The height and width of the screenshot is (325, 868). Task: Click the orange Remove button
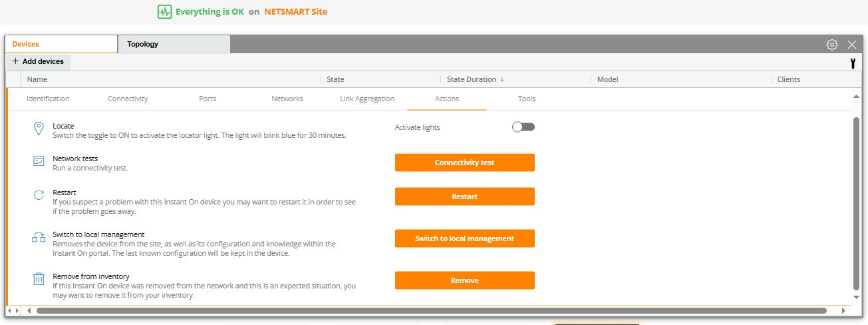pos(465,280)
